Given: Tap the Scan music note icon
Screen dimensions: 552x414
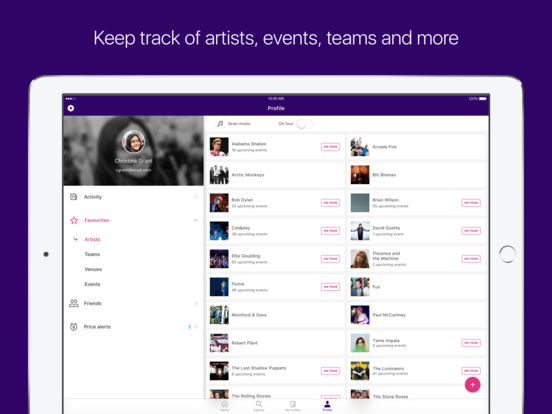Looking at the screenshot, I should coord(220,124).
